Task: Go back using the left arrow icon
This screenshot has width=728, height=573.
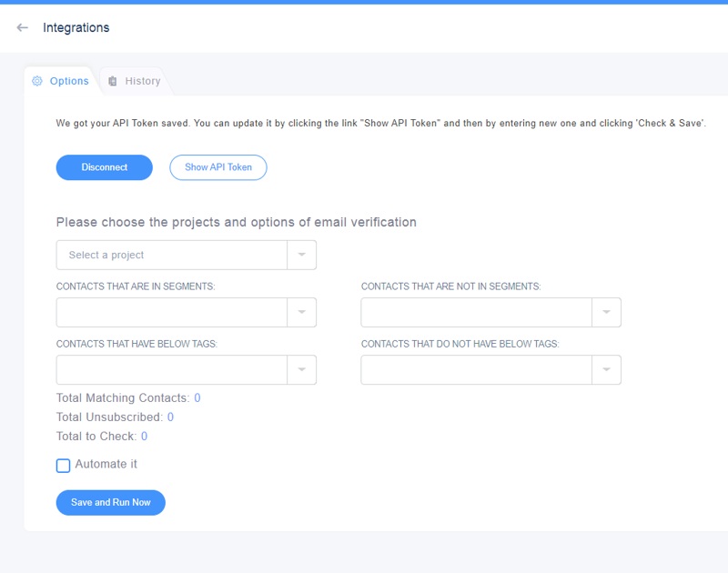Action: 22,28
